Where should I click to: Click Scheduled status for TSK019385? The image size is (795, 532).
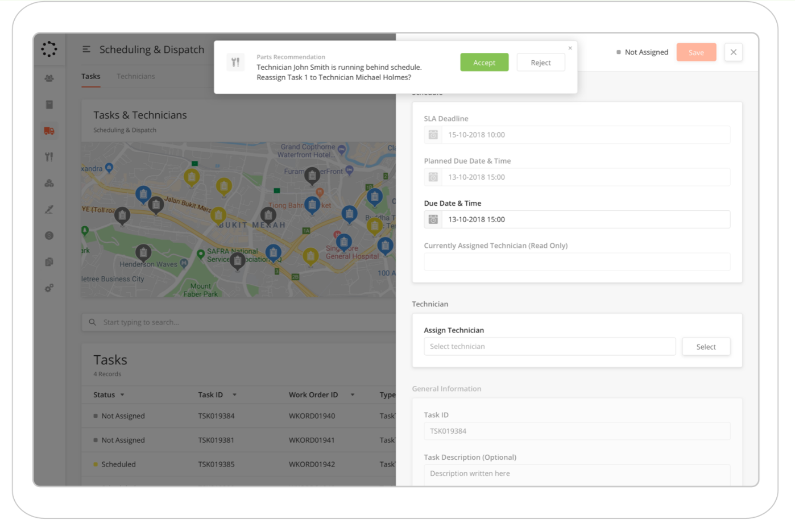115,464
